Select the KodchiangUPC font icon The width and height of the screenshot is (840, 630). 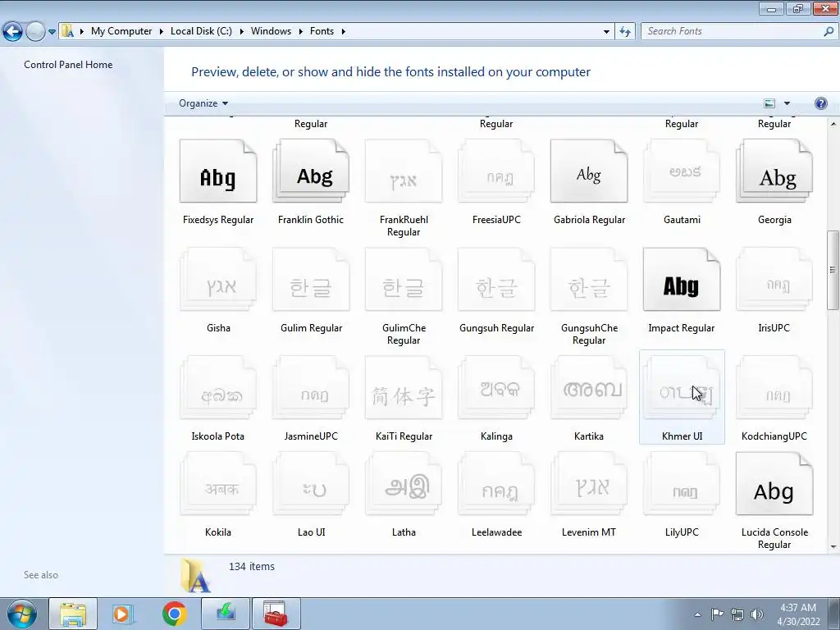click(774, 387)
